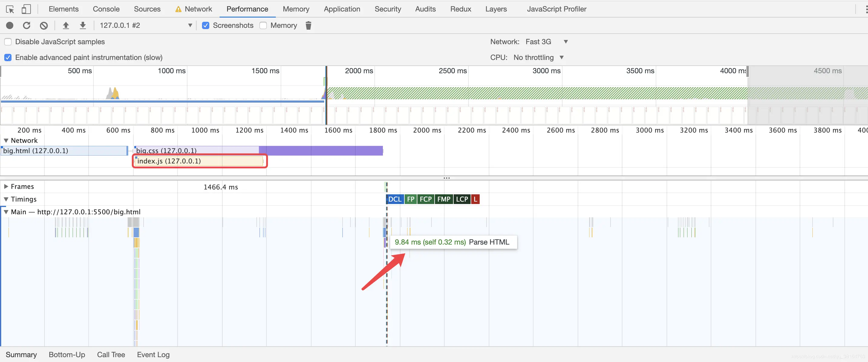Click the warning icon on Network tab
This screenshot has width=868, height=362.
pos(178,9)
